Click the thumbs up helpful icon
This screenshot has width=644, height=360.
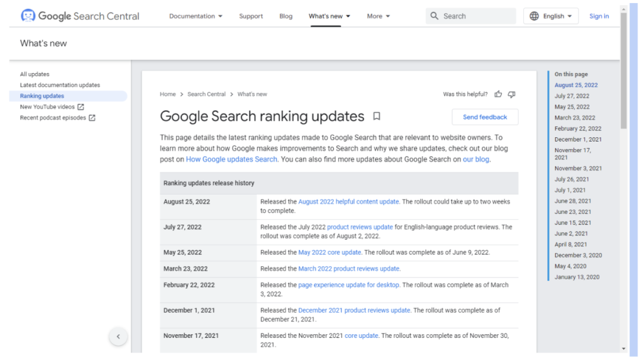click(498, 94)
